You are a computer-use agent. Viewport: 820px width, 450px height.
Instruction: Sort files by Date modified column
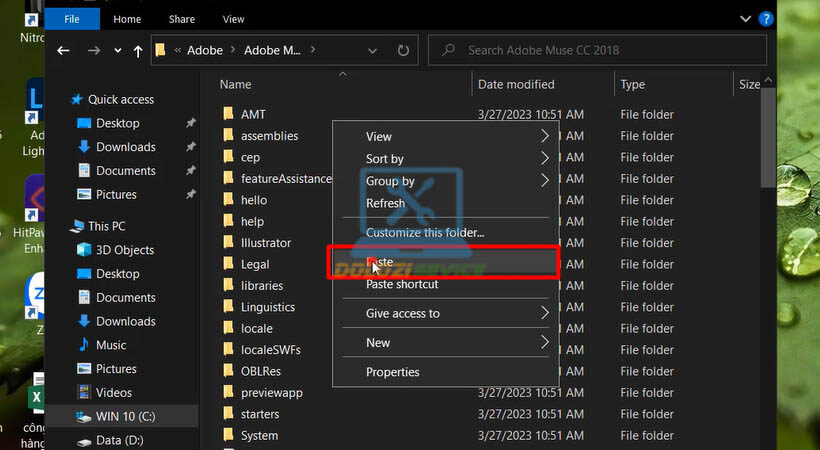click(x=516, y=85)
